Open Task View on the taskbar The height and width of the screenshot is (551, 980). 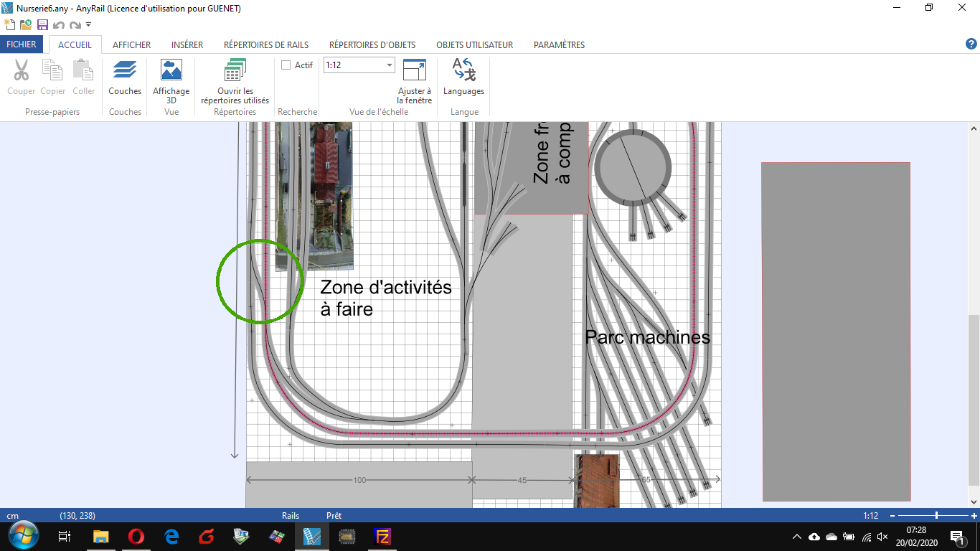pyautogui.click(x=64, y=536)
